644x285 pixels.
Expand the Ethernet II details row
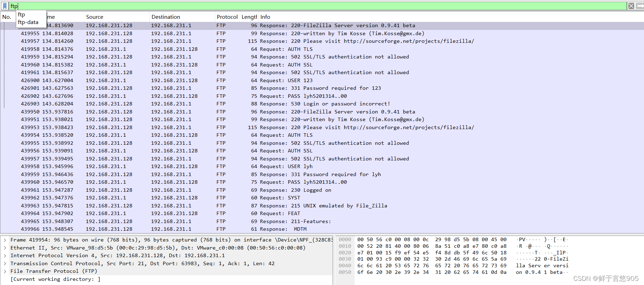pyautogui.click(x=5, y=248)
